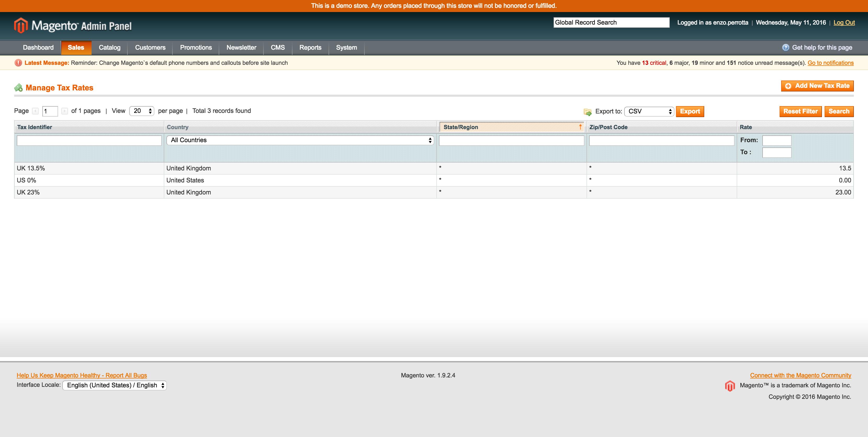The width and height of the screenshot is (868, 437).
Task: Click the Search icon button
Action: coord(839,111)
